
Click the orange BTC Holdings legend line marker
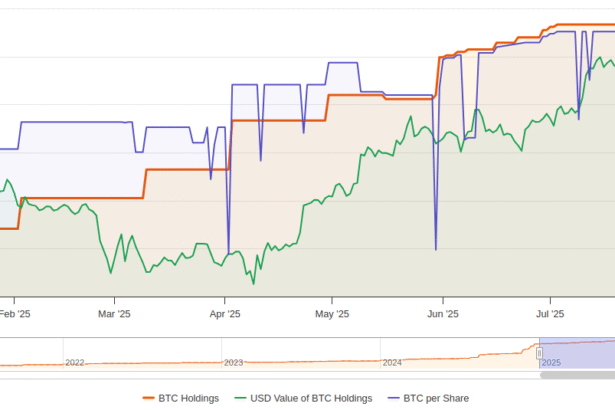[x=148, y=398]
